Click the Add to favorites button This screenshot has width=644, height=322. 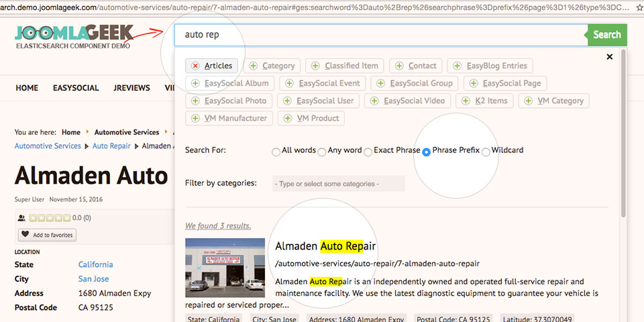coord(47,235)
